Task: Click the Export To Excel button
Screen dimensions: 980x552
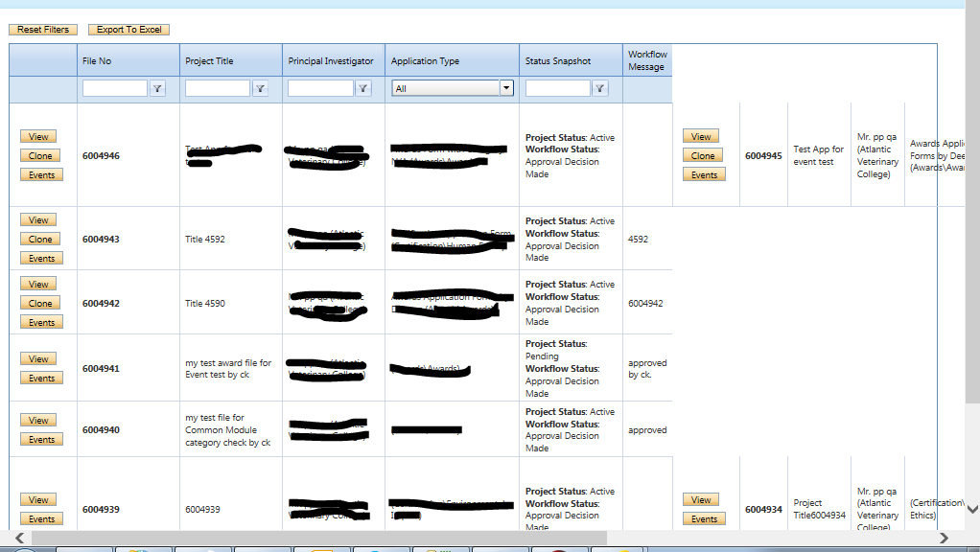Action: 128,30
